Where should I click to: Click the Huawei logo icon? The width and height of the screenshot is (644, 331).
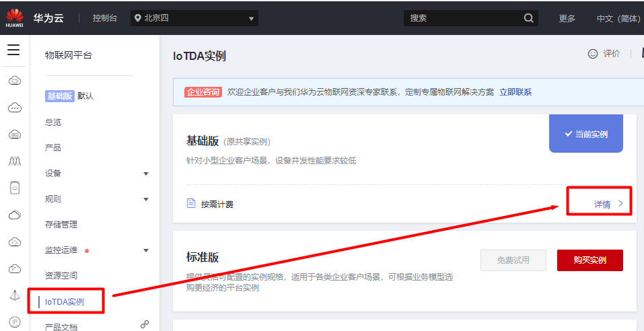pyautogui.click(x=14, y=18)
